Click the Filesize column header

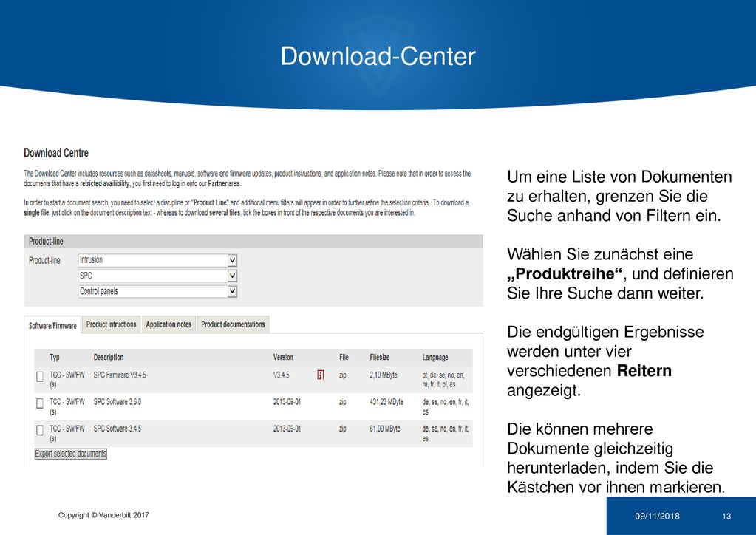[x=379, y=357]
